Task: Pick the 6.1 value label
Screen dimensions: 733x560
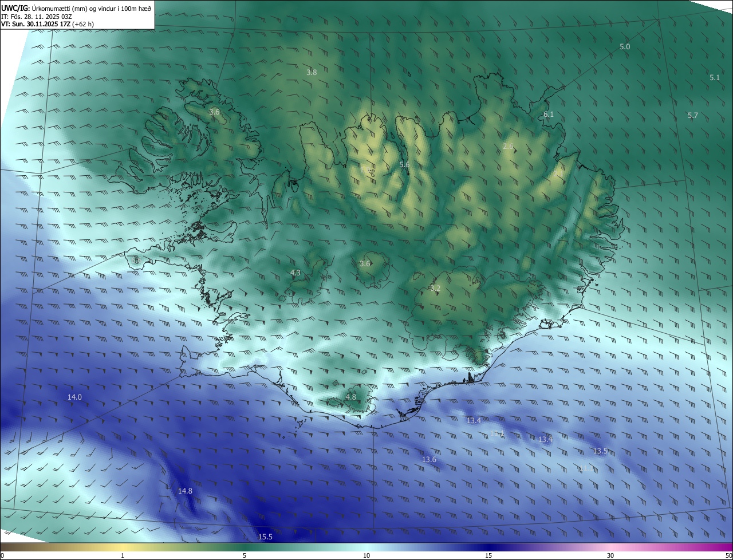Action: [x=549, y=115]
